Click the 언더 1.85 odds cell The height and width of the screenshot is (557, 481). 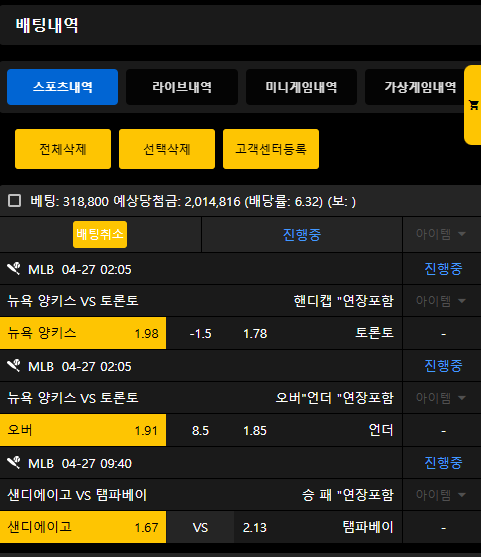(318, 430)
